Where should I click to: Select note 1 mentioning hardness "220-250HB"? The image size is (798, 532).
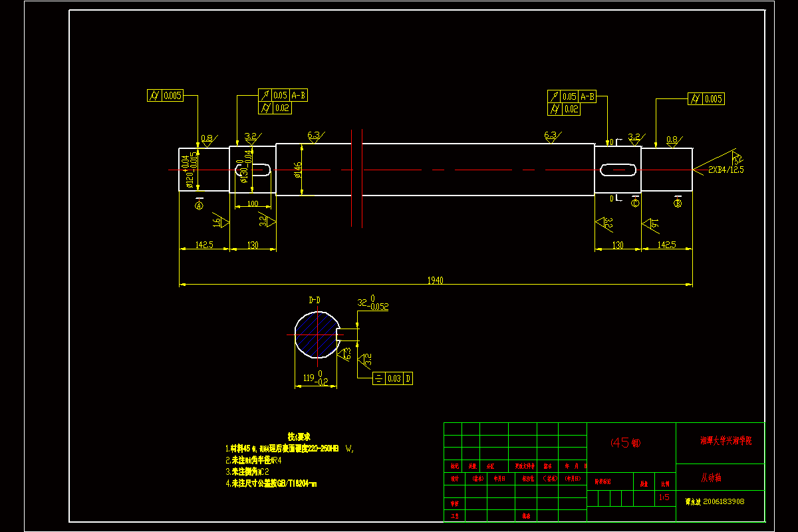point(290,448)
